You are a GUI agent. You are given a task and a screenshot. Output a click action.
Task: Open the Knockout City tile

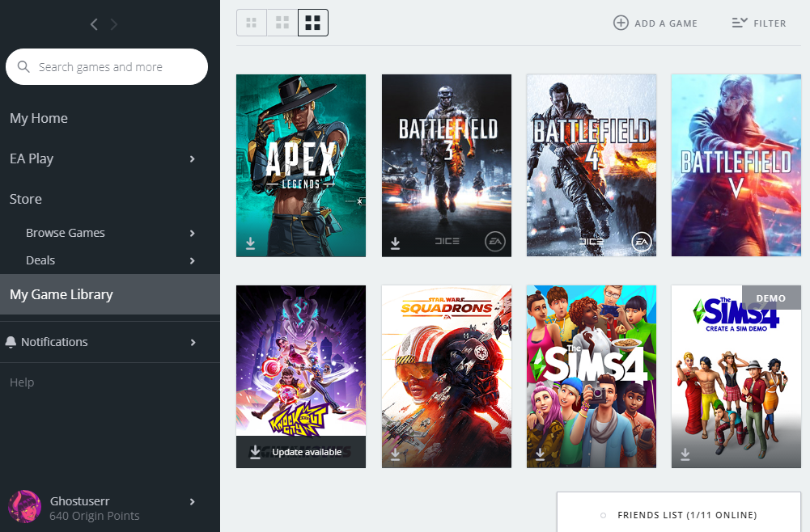pos(301,377)
